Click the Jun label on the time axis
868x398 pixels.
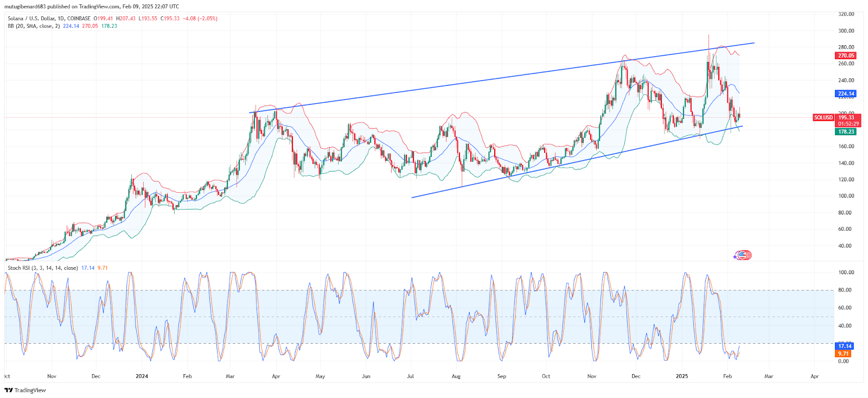(366, 376)
